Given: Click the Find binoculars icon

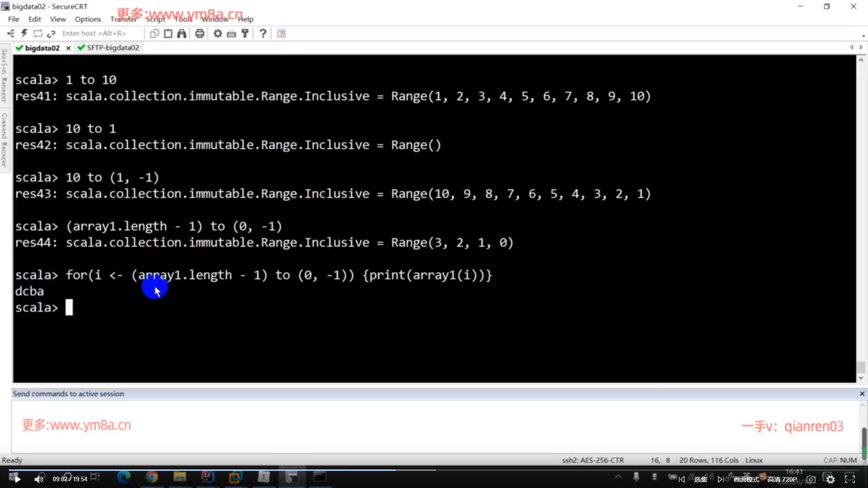Looking at the screenshot, I should click(x=182, y=33).
